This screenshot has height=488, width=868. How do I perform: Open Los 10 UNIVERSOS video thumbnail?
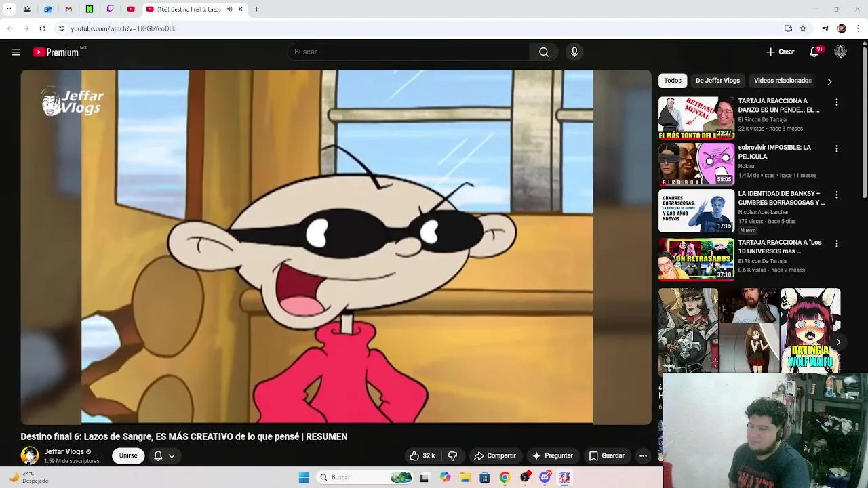[696, 259]
